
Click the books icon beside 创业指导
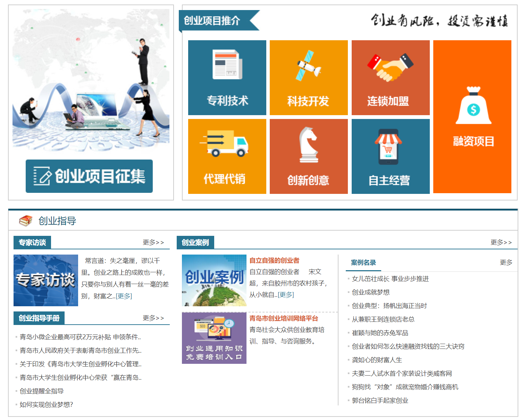(x=26, y=221)
